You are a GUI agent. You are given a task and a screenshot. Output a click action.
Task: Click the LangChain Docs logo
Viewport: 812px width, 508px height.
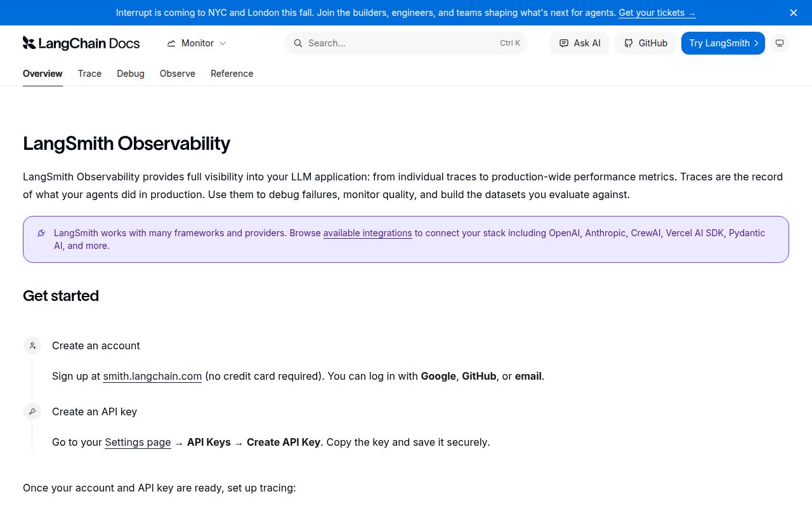click(81, 43)
